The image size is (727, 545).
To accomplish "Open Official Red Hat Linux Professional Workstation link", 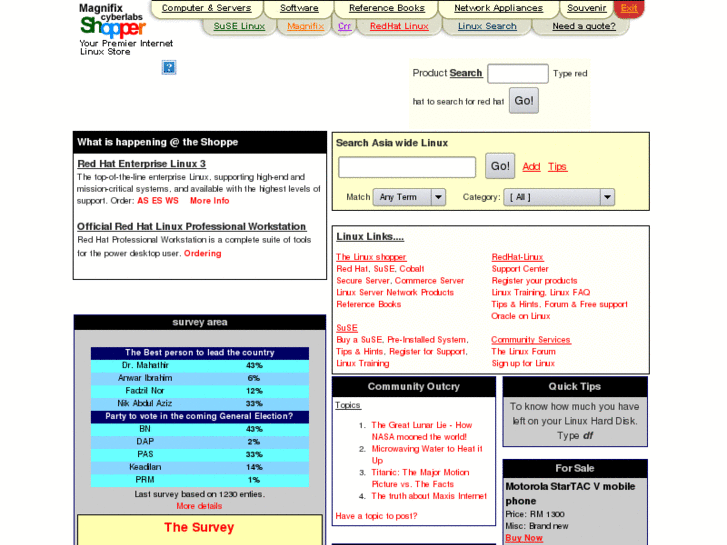I will click(191, 226).
